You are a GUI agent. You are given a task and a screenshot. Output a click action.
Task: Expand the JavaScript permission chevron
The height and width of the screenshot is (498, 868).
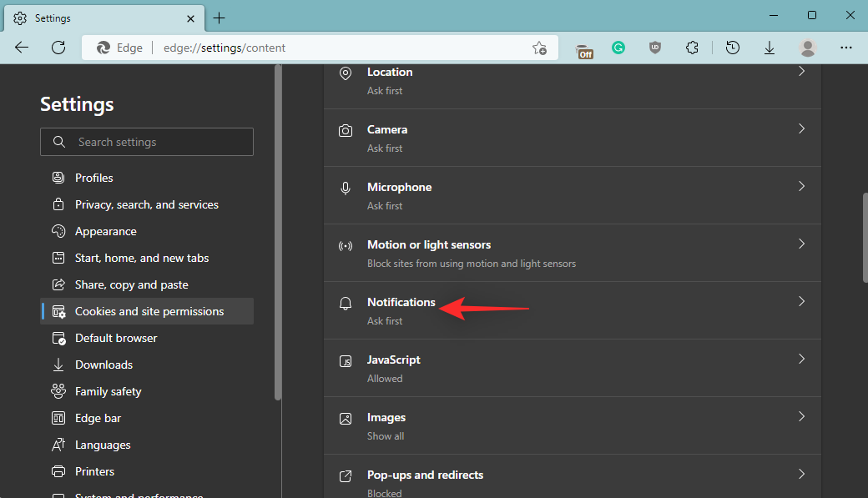(x=801, y=360)
